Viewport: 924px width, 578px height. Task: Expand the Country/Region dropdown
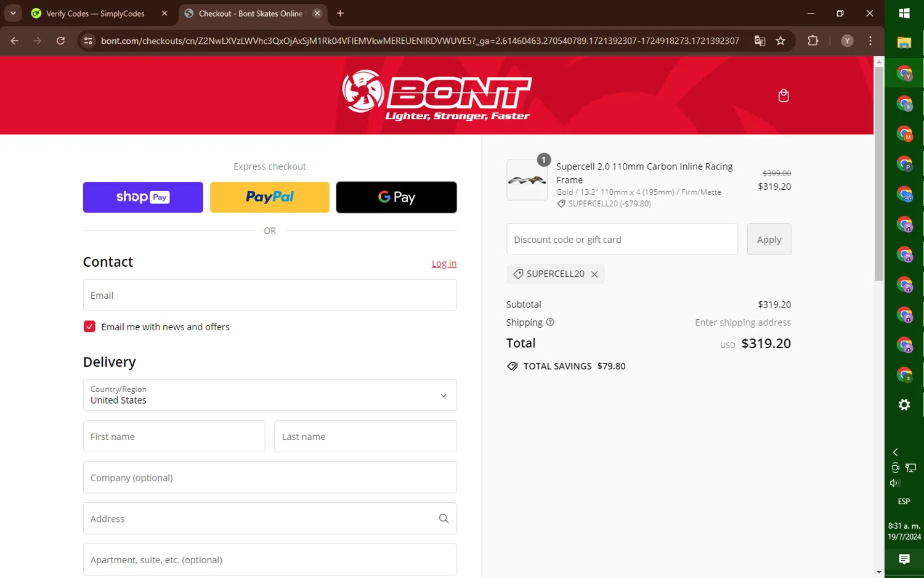(x=270, y=395)
